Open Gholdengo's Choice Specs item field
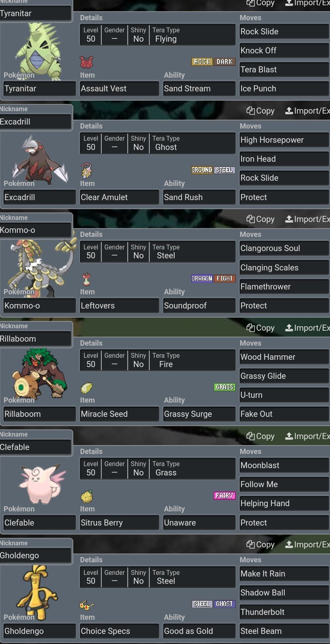The width and height of the screenshot is (330, 644). coord(119,631)
